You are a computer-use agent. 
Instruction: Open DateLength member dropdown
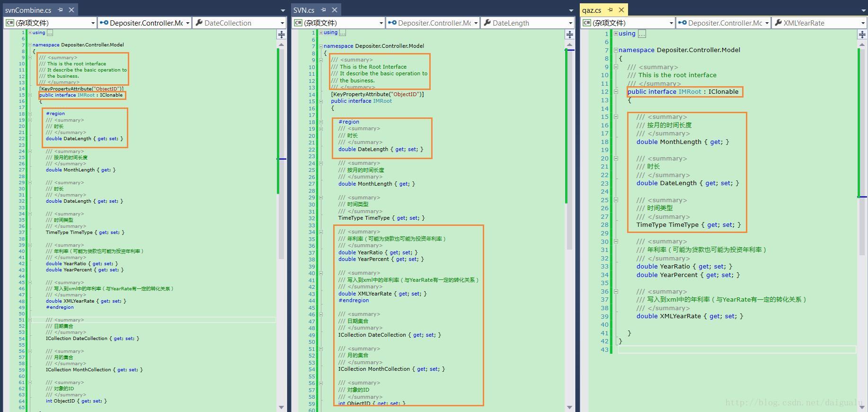pos(570,23)
